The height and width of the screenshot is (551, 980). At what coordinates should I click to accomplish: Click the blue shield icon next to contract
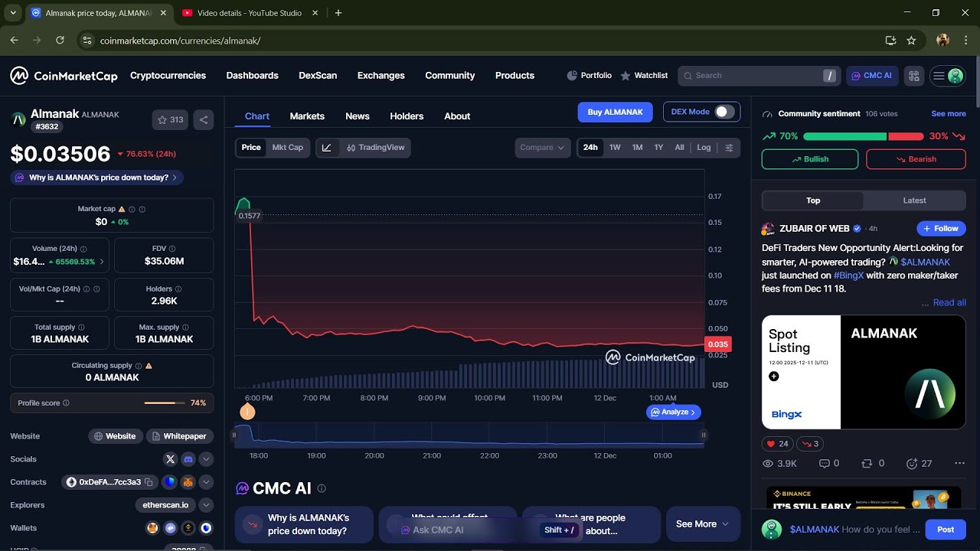[x=169, y=482]
